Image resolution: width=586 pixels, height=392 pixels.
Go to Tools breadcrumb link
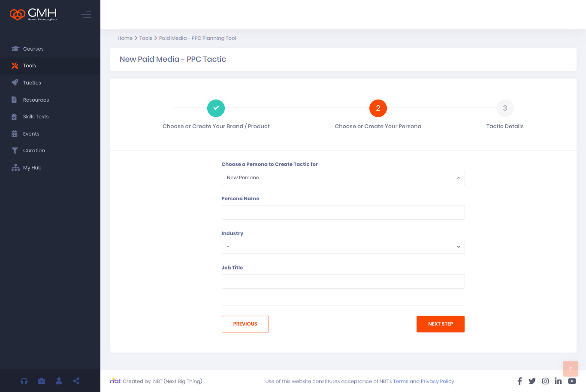(146, 38)
